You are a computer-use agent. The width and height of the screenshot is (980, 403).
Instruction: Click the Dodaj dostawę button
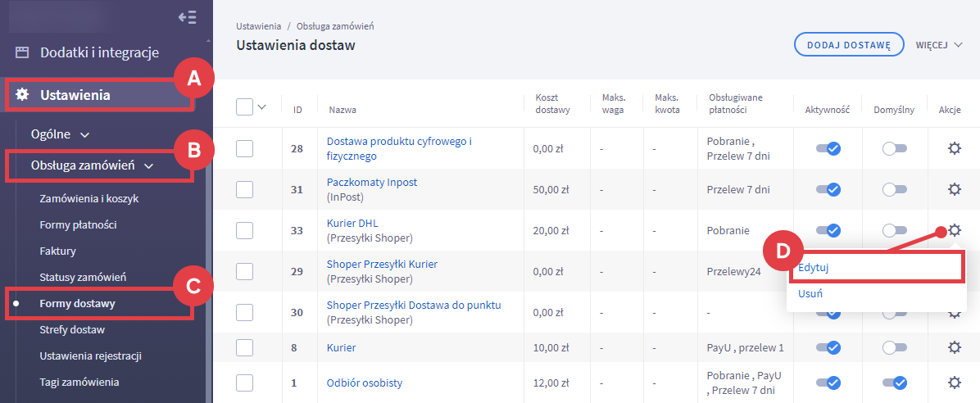[x=848, y=44]
